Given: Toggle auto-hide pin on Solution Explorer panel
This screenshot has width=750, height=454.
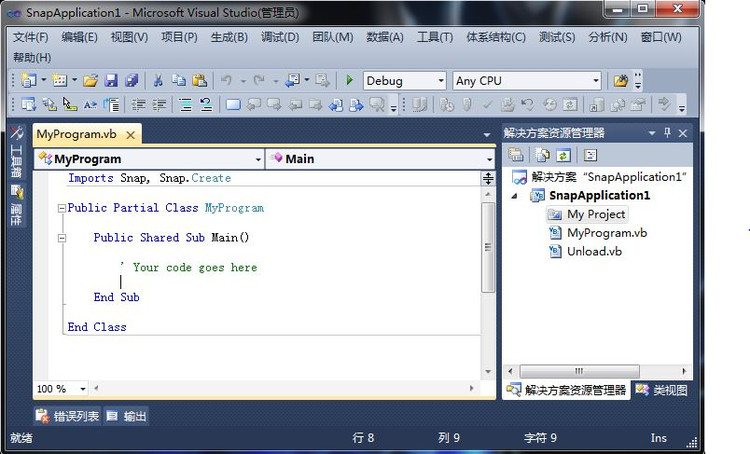Looking at the screenshot, I should [667, 133].
